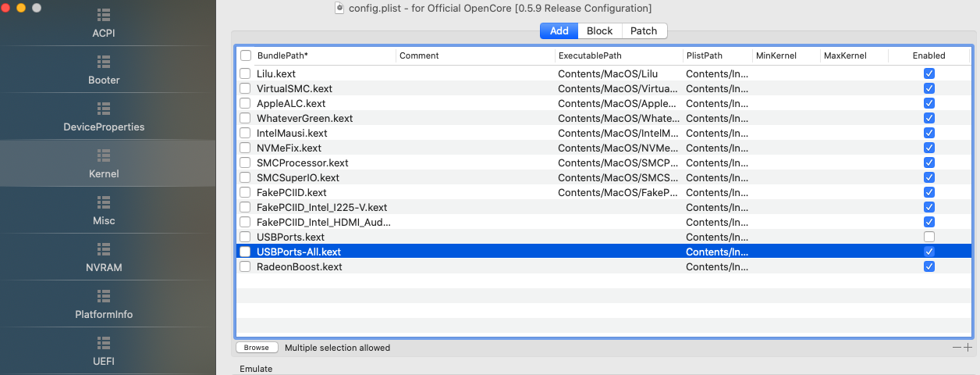
Task: Open the Misc section icon
Action: coord(103,202)
